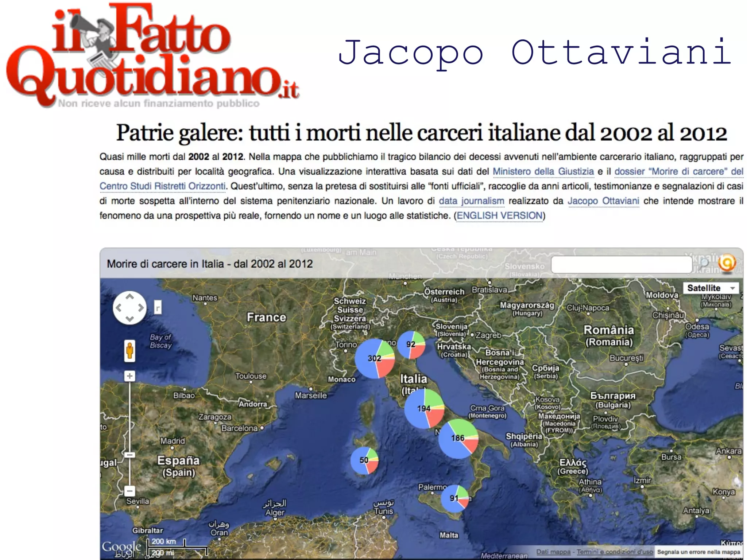
Task: Zoom in with the plus button
Action: click(129, 376)
